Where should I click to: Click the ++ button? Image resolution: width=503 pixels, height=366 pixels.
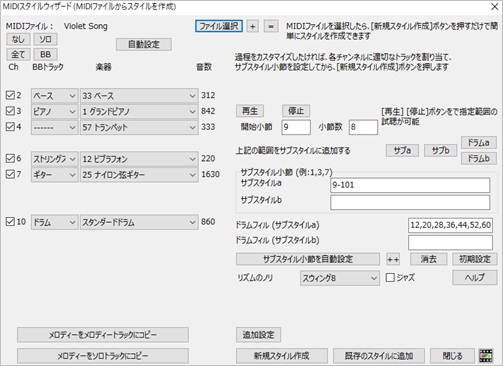[393, 259]
